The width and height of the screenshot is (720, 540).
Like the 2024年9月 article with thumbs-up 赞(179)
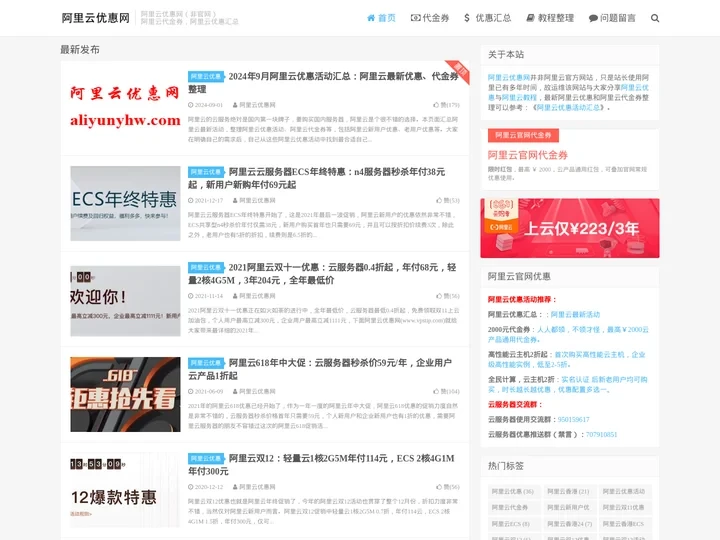446,105
